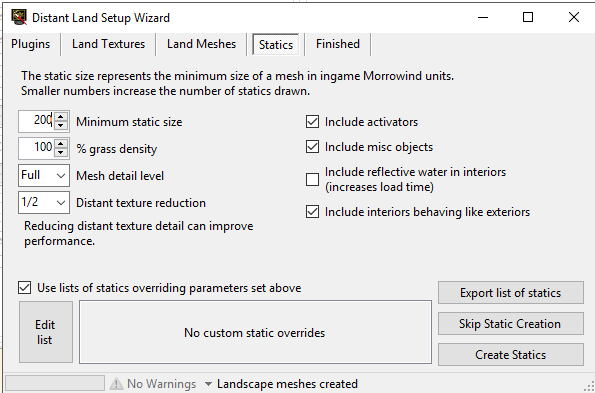595x393 pixels.
Task: Select the Finished tab
Action: pyautogui.click(x=338, y=44)
